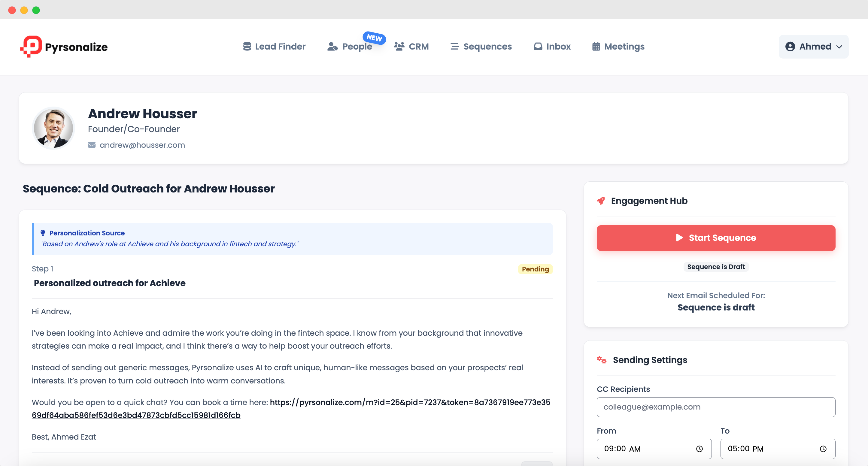Screen dimensions: 868x466
Task: Click the 'Next Email Scheduled For:' label
Action: coord(716,295)
